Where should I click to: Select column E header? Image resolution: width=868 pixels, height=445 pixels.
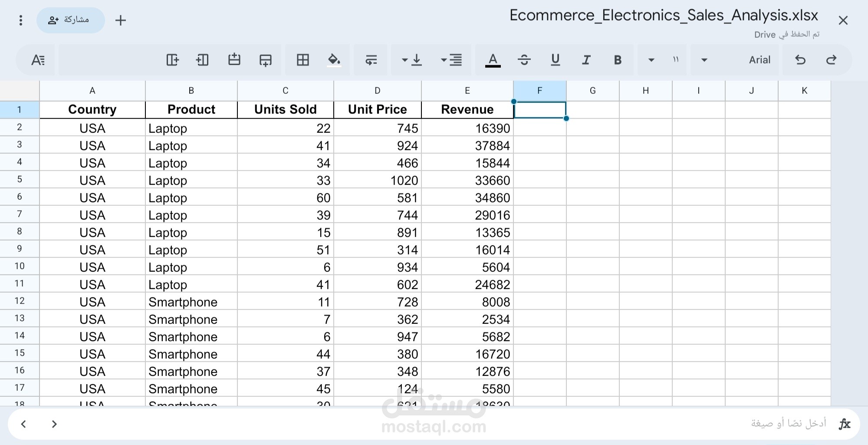[467, 91]
